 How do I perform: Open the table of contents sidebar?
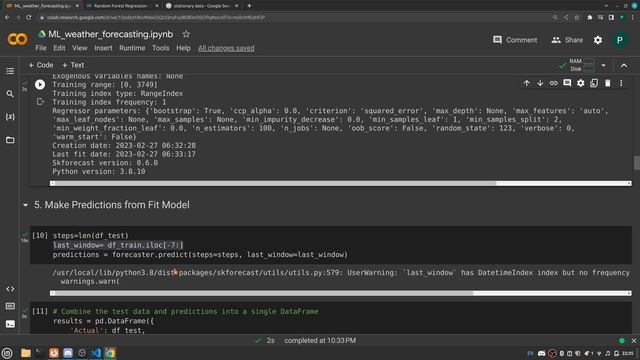click(10, 71)
